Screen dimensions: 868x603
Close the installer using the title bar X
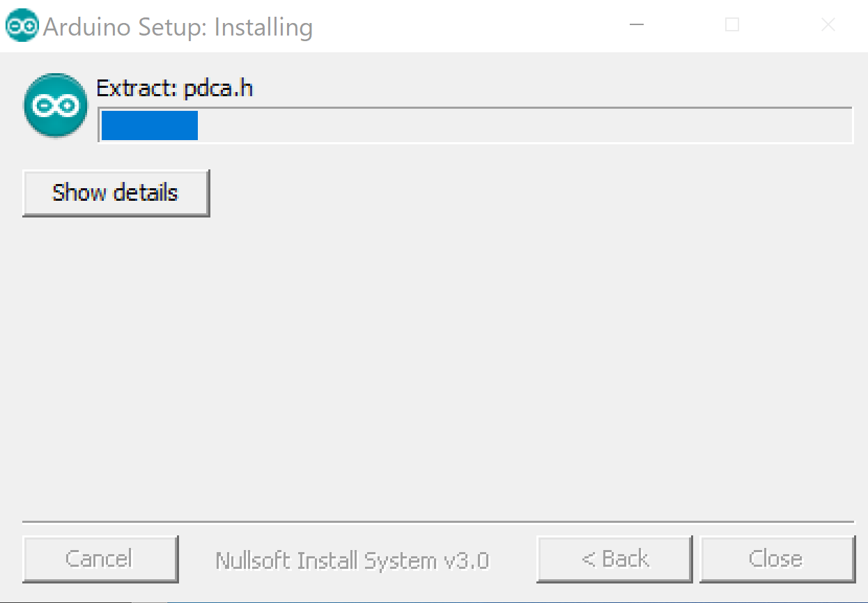pos(828,26)
